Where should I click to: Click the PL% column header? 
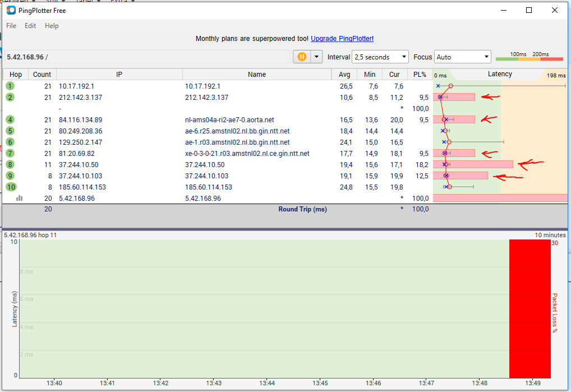[420, 74]
